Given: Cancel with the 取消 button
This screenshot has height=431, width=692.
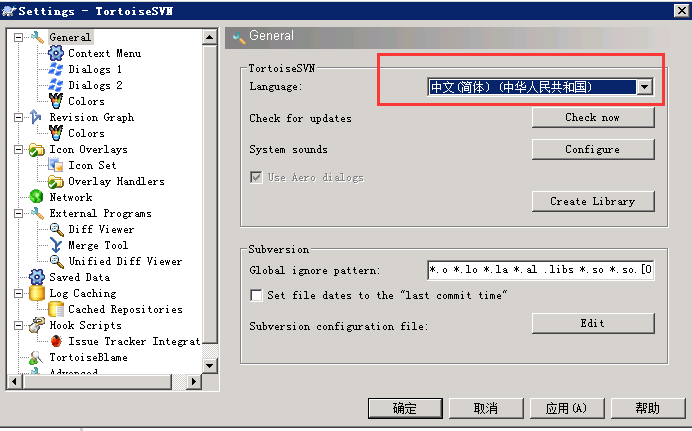Looking at the screenshot, I should click(486, 408).
